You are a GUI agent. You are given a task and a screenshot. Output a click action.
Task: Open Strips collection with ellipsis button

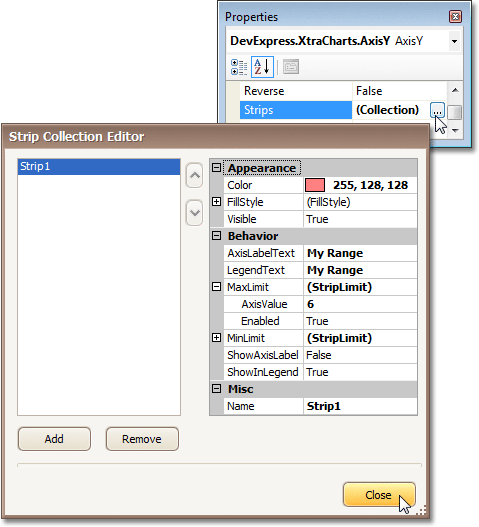[x=437, y=110]
